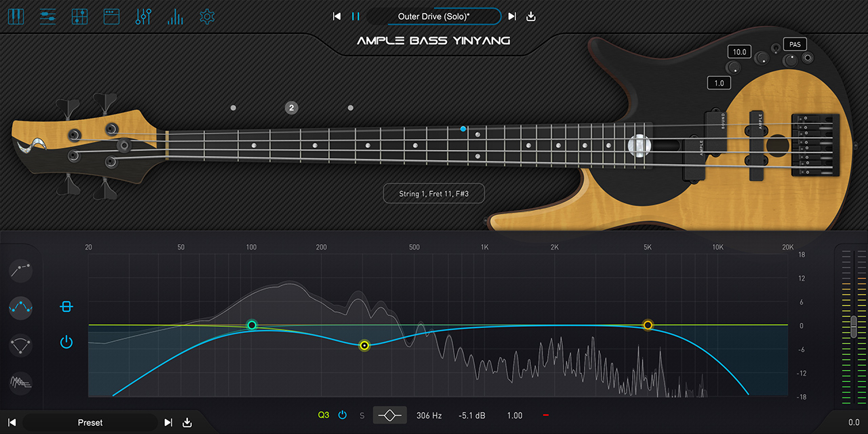Toggle the band solo S button
The image size is (868, 434).
361,415
